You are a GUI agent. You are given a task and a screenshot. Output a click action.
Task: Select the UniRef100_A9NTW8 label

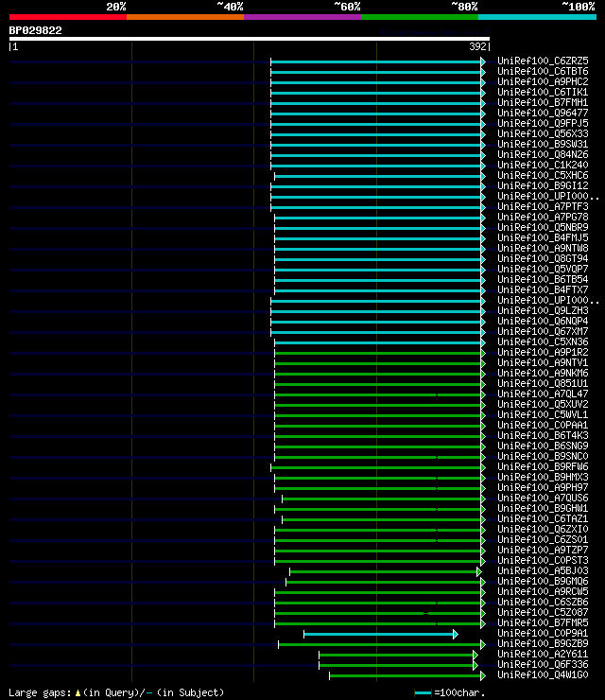tap(543, 248)
